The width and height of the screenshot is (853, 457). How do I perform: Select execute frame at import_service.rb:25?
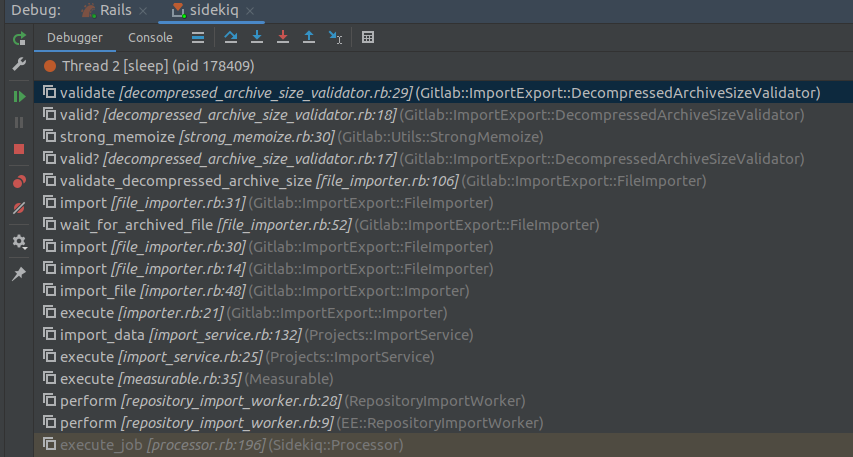(443, 357)
